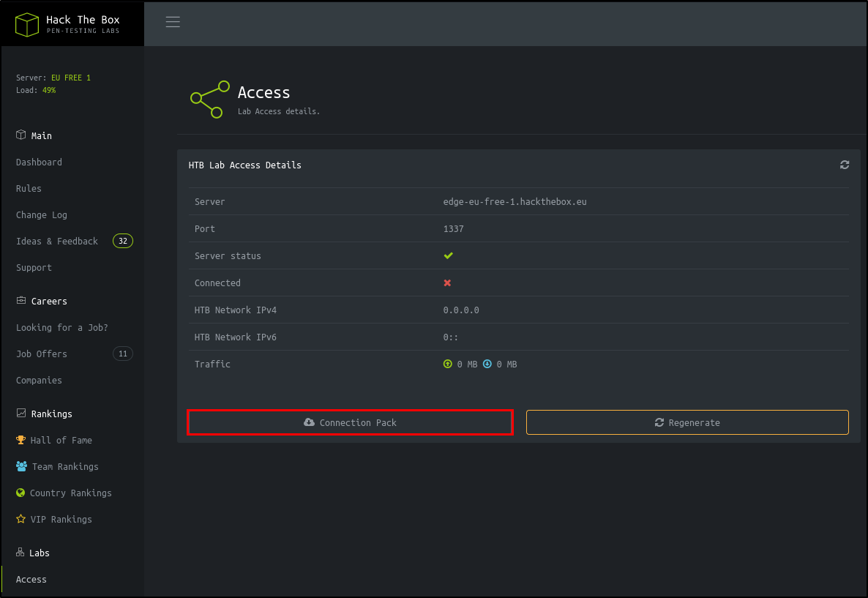
Task: Click the 49% load value
Action: (49, 90)
